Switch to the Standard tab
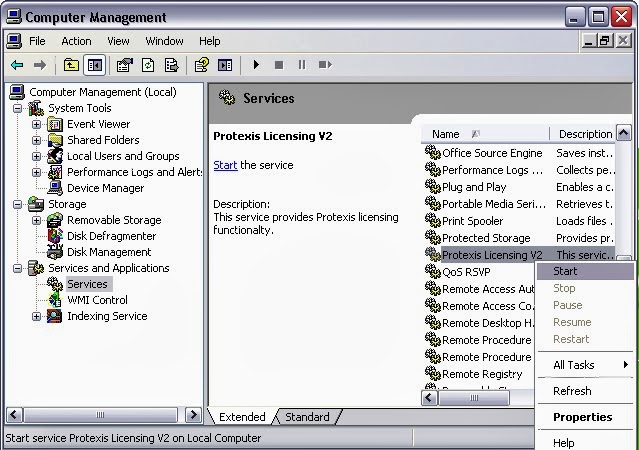 (307, 417)
